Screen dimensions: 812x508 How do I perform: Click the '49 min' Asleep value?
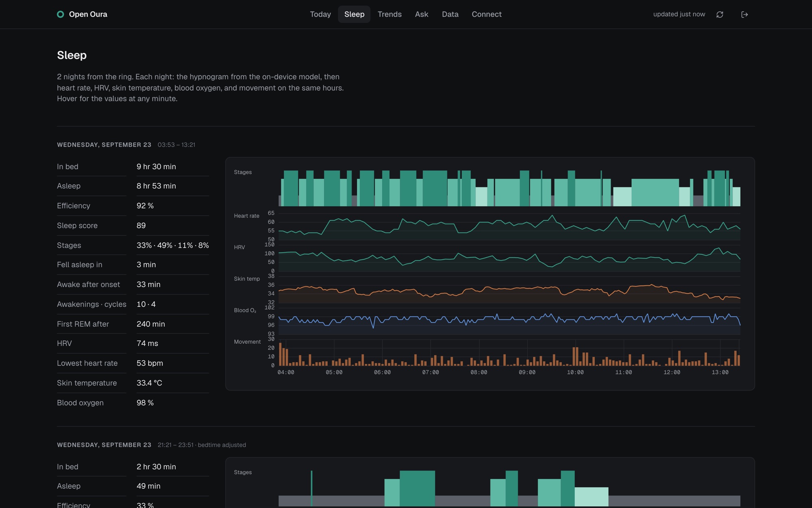148,486
